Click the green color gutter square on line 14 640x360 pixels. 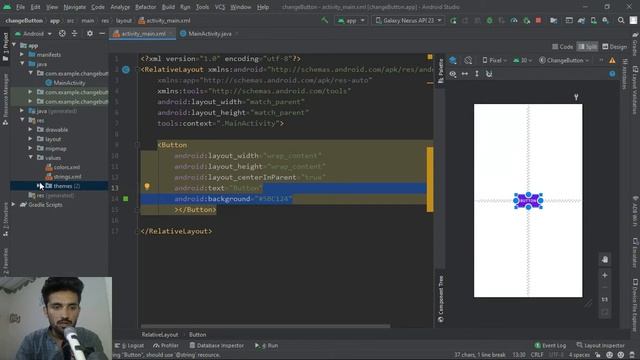tap(126, 199)
